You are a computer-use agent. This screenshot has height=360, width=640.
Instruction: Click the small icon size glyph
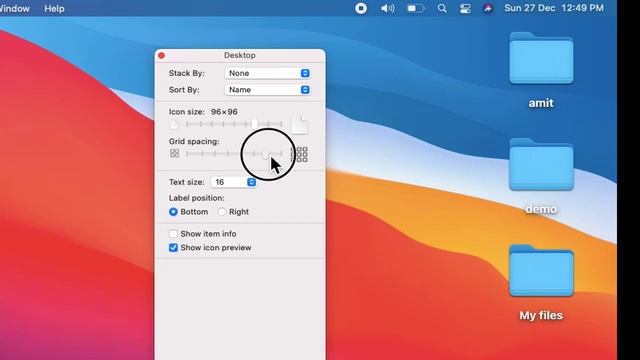click(174, 124)
